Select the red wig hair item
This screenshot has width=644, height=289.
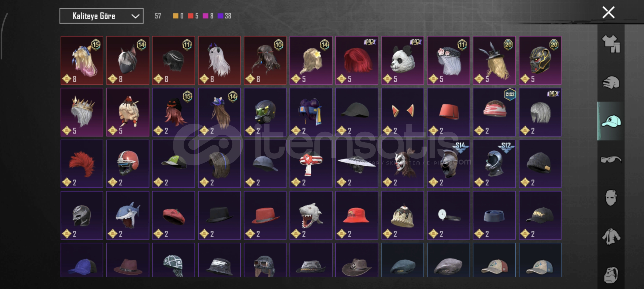click(357, 60)
